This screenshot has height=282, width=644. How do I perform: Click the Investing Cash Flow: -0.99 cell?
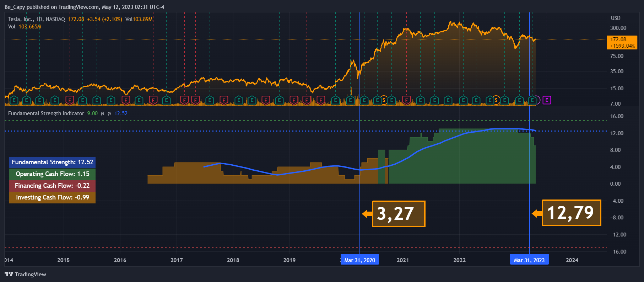(53, 197)
